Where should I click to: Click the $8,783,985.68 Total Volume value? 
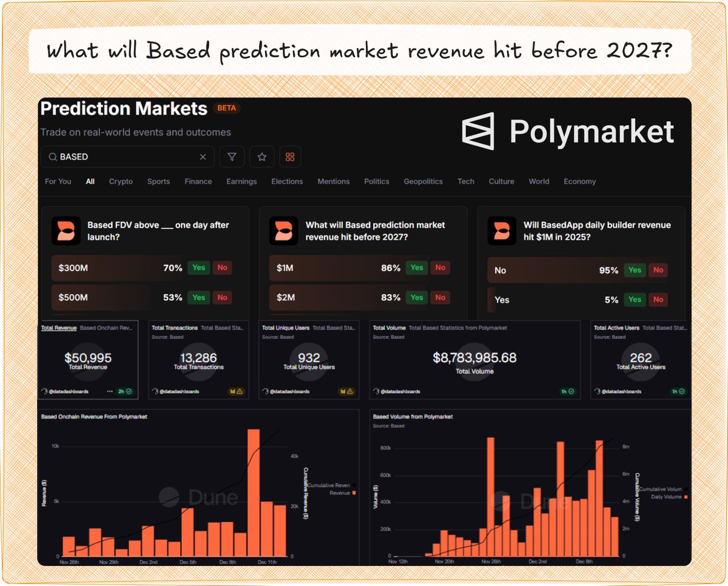coord(474,358)
